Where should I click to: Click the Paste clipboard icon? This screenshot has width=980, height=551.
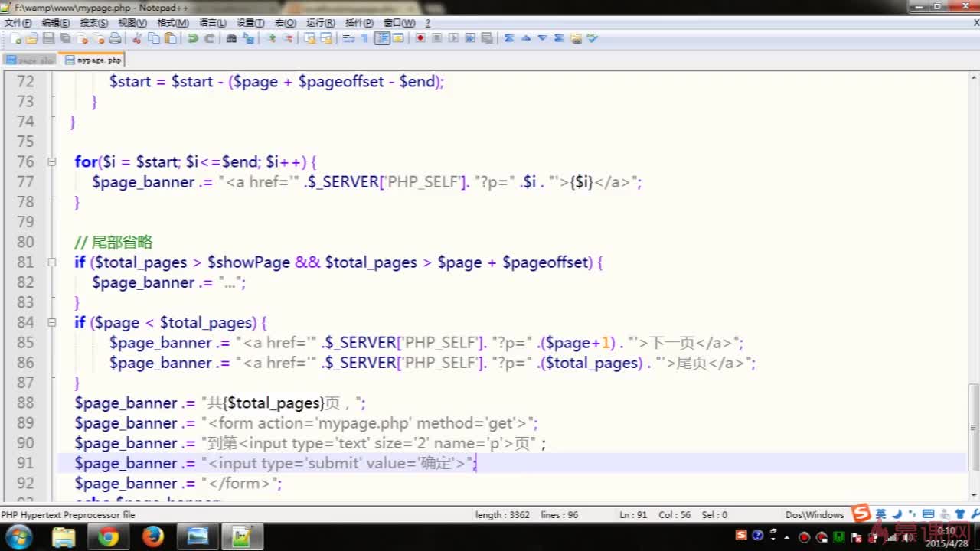170,38
